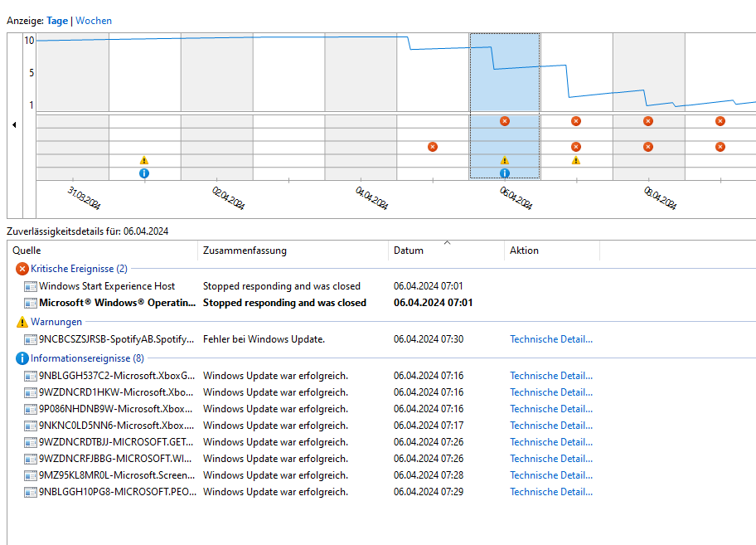Click warning triangle icon under 01.04.2024 column

(144, 160)
